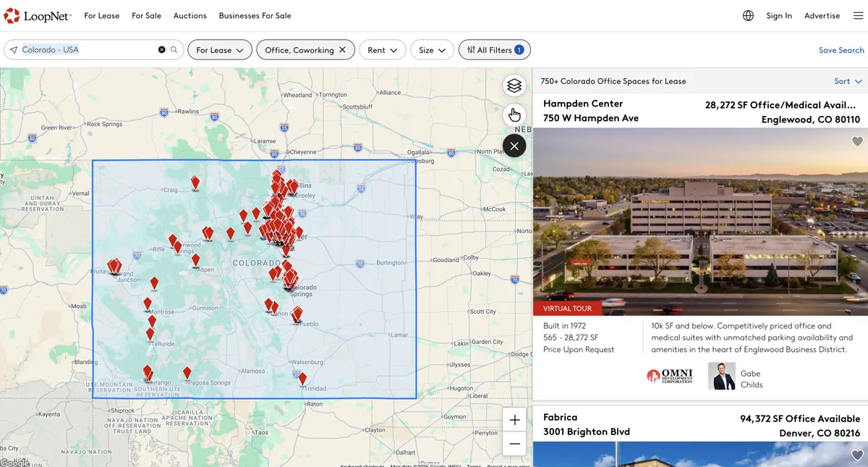The height and width of the screenshot is (467, 868).
Task: Open For Sale top menu
Action: click(146, 15)
